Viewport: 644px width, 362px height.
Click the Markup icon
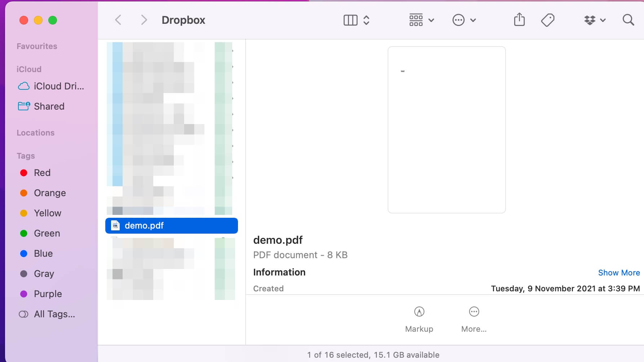coord(419,312)
